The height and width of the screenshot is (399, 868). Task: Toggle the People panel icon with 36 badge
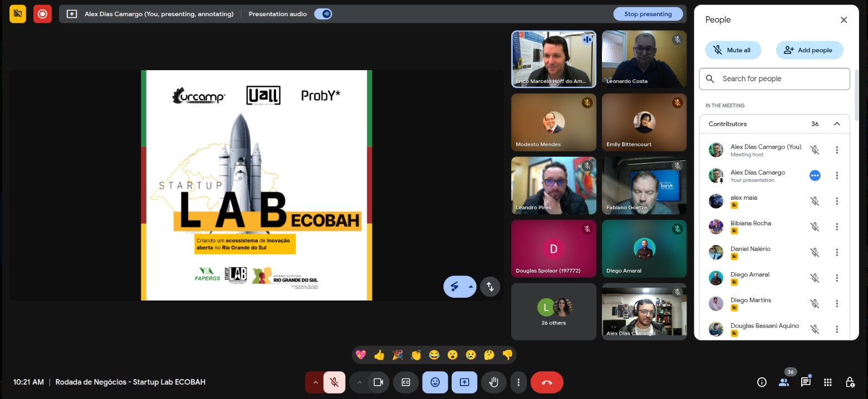point(784,382)
